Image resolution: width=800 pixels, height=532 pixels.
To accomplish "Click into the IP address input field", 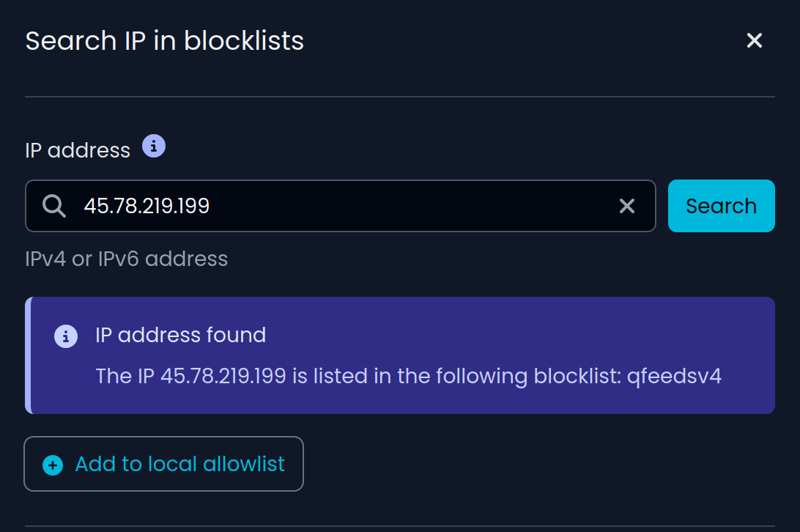I will pos(403,206).
